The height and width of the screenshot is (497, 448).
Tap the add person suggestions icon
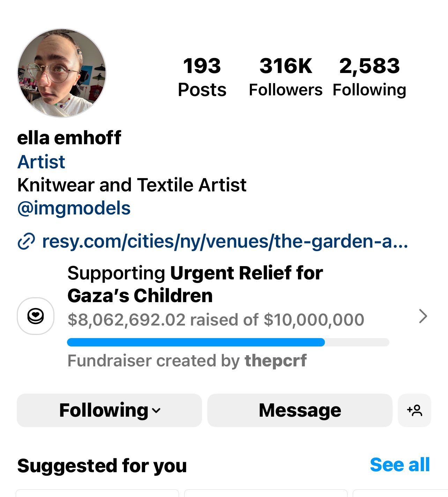[x=415, y=410]
